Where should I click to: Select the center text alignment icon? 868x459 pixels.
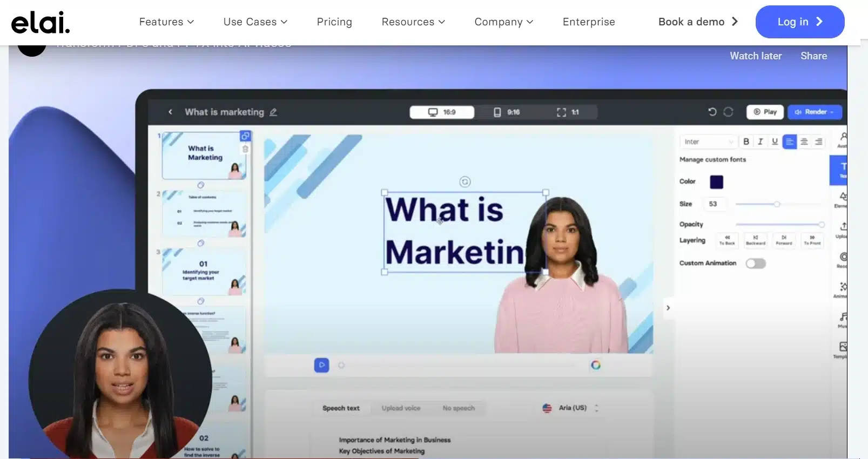(x=804, y=141)
